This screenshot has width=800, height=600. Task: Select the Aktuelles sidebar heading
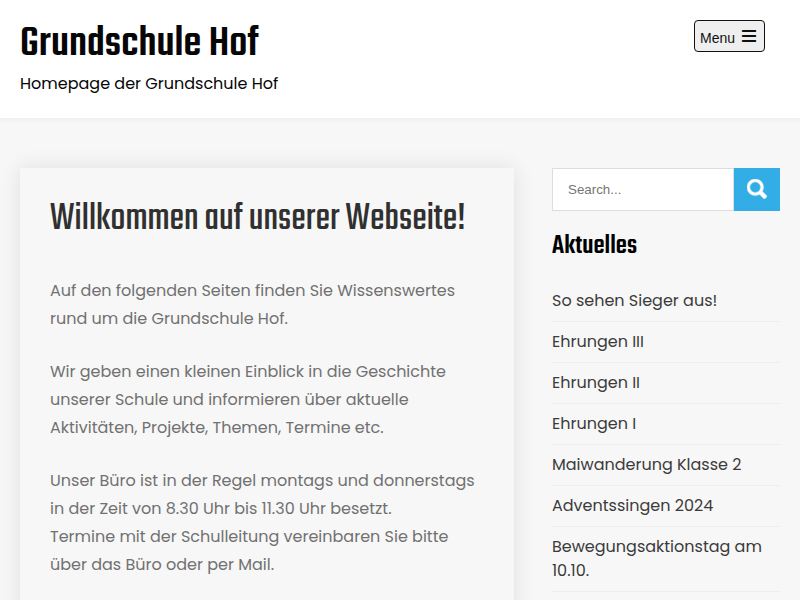click(594, 244)
